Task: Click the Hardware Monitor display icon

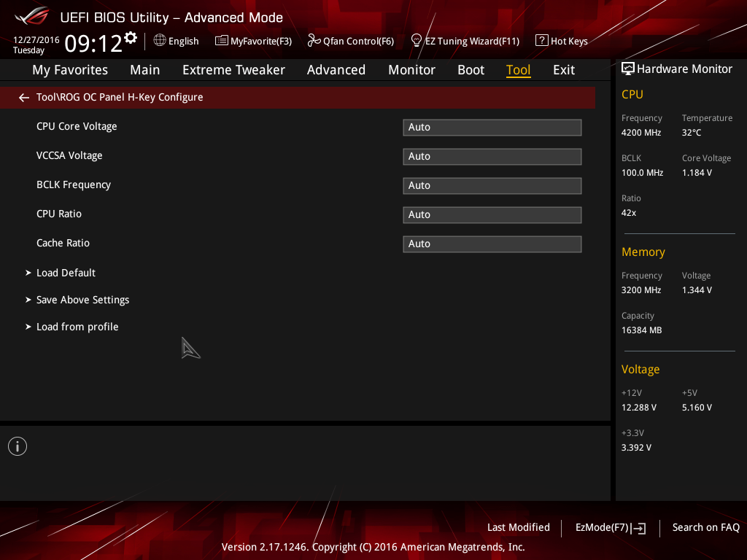Action: 628,69
